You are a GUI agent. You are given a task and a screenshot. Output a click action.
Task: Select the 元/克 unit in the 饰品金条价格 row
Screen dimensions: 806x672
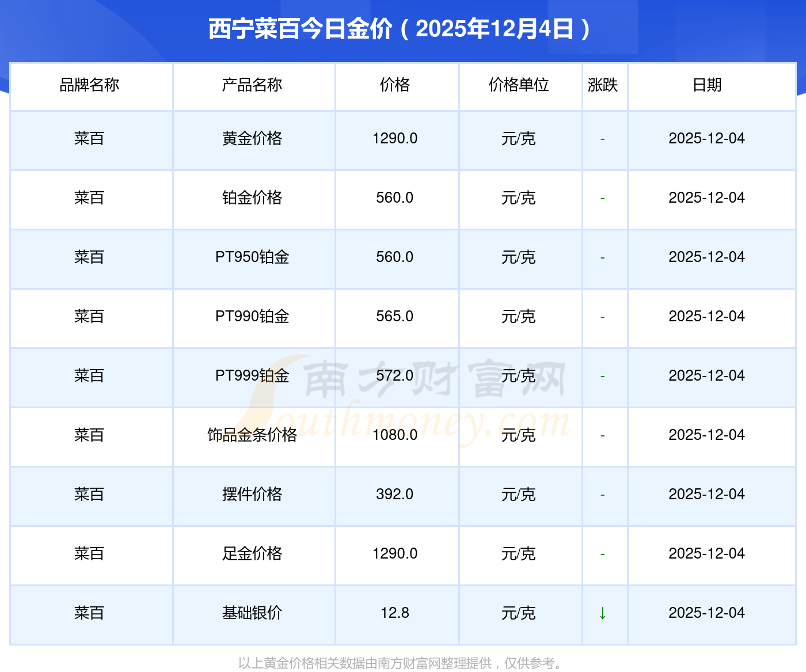pos(519,435)
